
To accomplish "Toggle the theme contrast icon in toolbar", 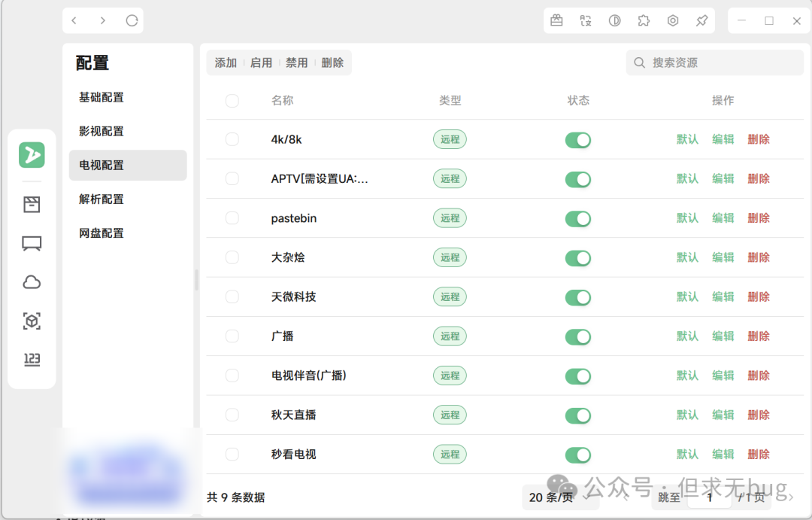I will click(614, 21).
